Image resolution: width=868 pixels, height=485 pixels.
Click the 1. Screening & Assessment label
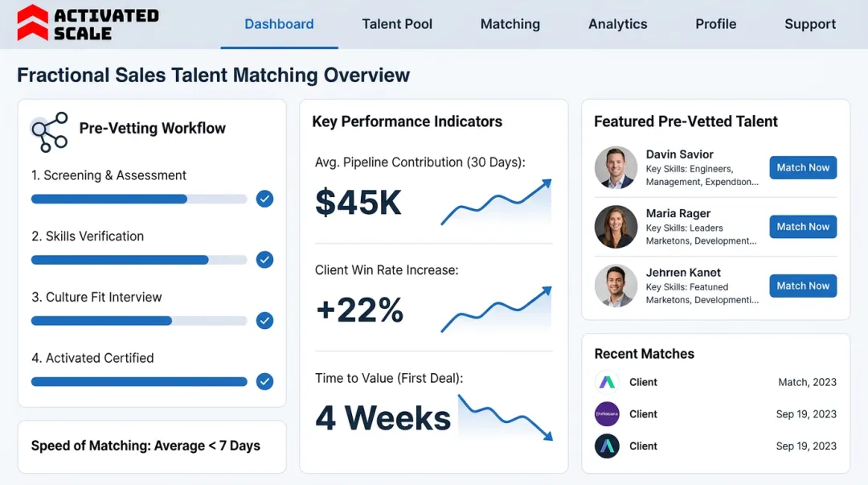pyautogui.click(x=108, y=175)
